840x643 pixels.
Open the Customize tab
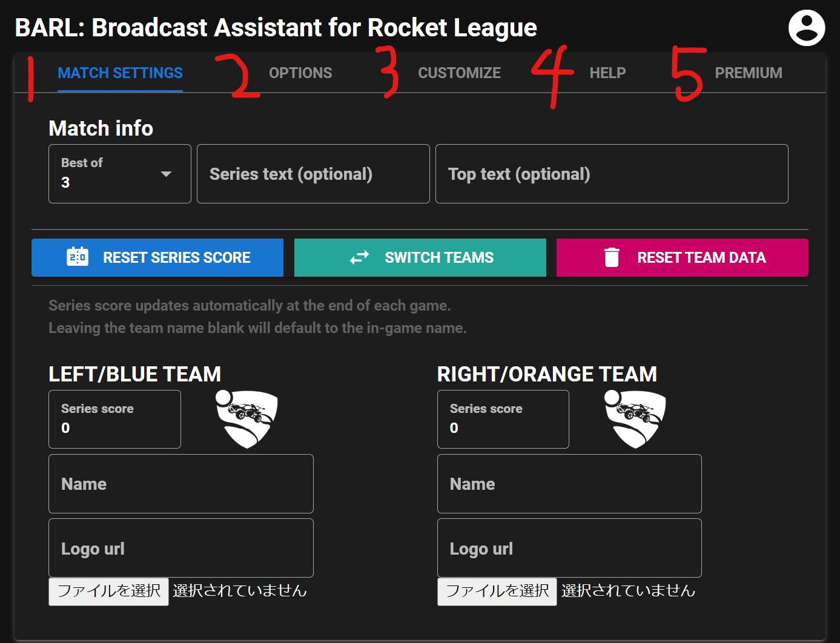[x=459, y=73]
